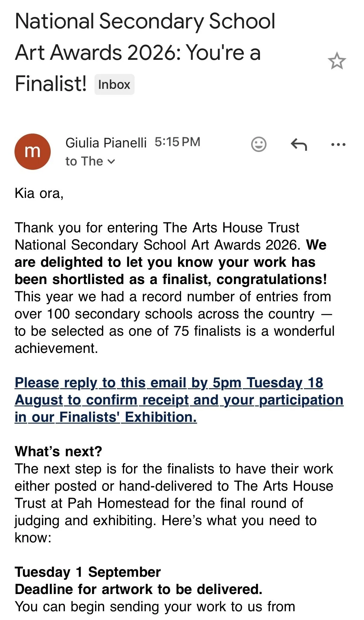Tap the 'record number of entries' sentence

coord(174,322)
